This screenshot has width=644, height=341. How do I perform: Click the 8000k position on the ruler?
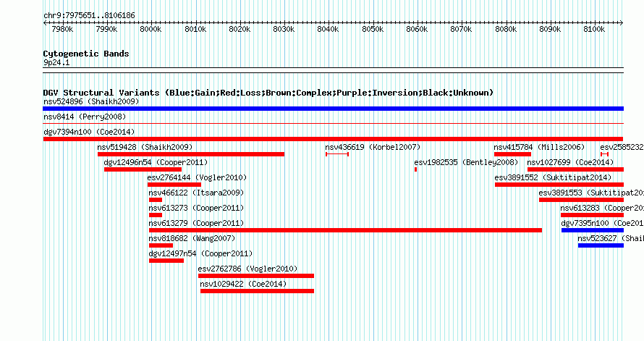click(x=151, y=29)
